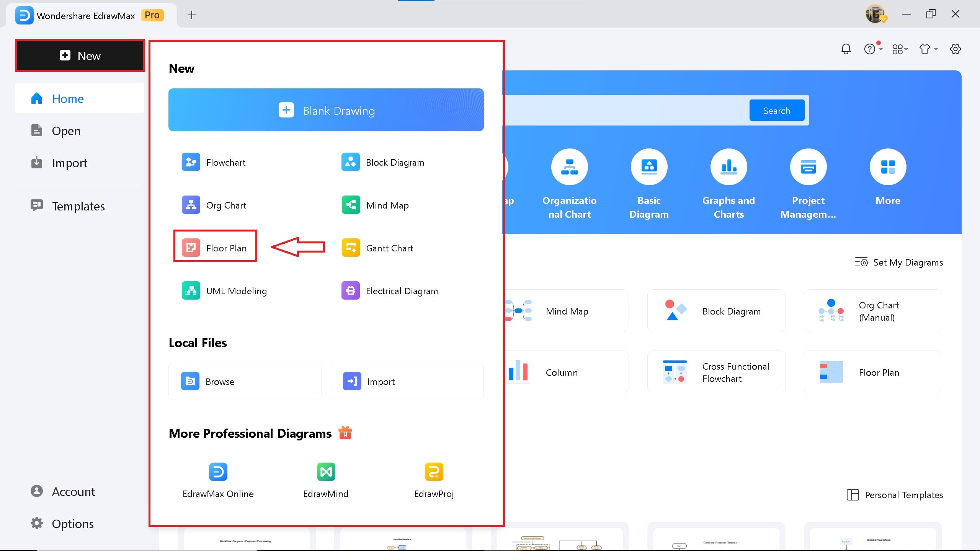Screen dimensions: 980x551
Task: Choose Mind Map in New panel
Action: [x=375, y=205]
